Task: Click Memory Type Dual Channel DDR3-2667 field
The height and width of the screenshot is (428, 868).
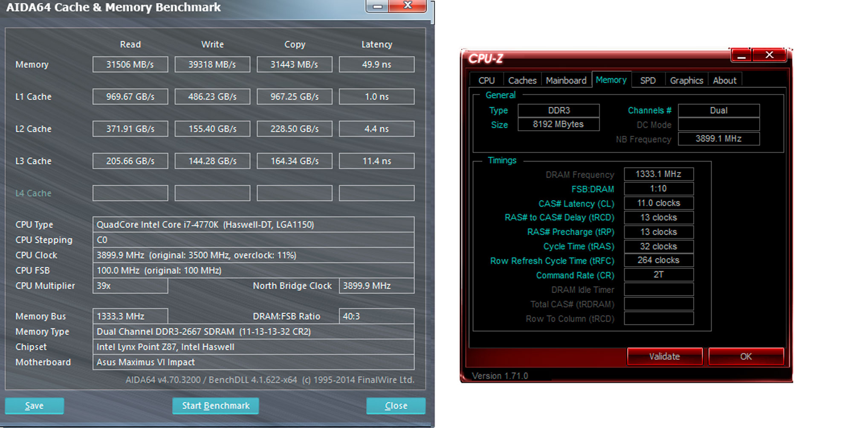Action: 253,331
